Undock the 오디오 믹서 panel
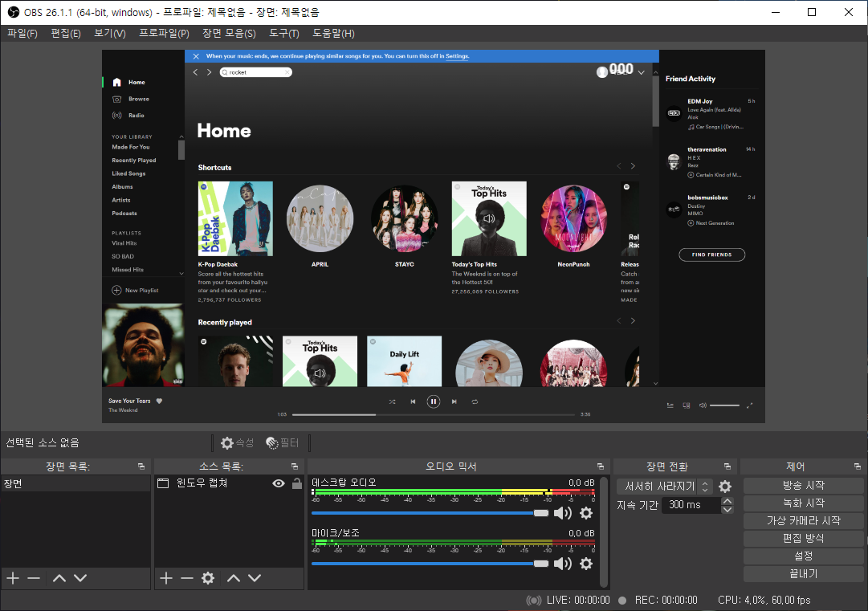868x611 pixels. (x=601, y=466)
